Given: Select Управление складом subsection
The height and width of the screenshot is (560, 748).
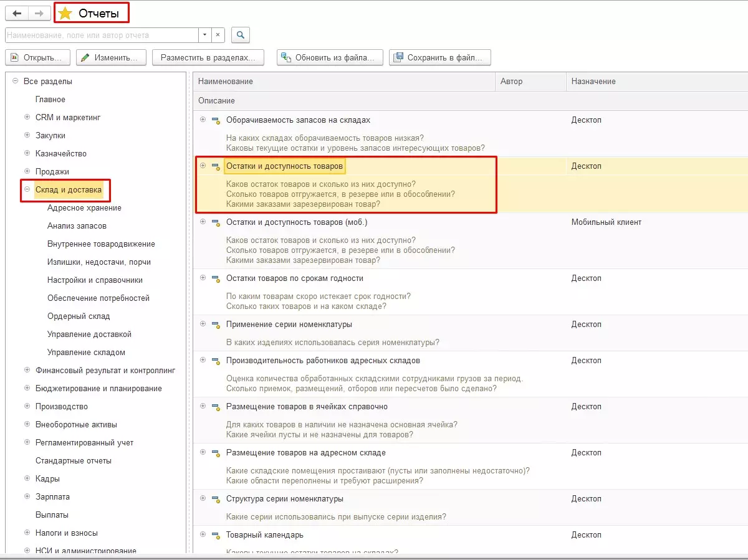Looking at the screenshot, I should [x=86, y=352].
